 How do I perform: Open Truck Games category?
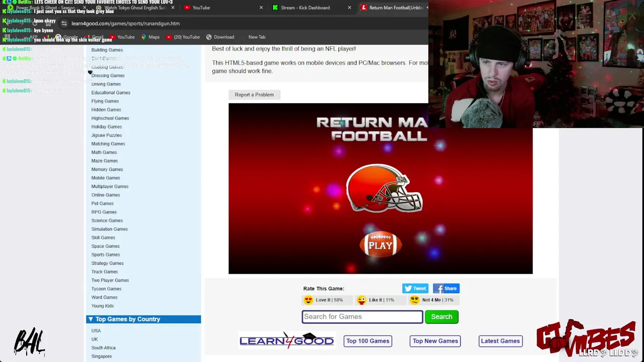click(x=105, y=272)
